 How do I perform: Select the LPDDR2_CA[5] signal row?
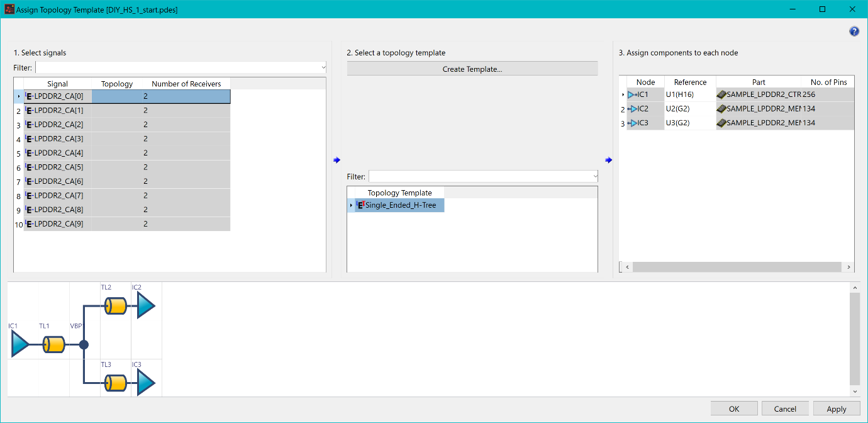(58, 167)
